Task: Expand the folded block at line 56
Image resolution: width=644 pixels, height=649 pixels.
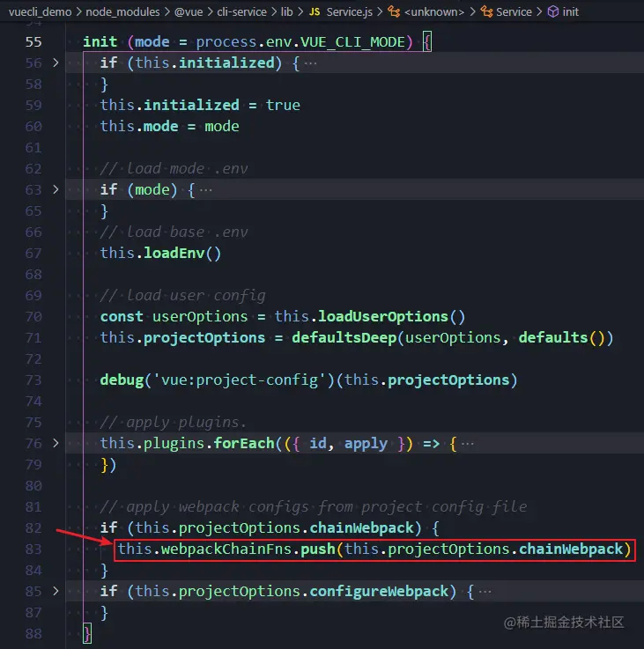Action: coord(56,63)
